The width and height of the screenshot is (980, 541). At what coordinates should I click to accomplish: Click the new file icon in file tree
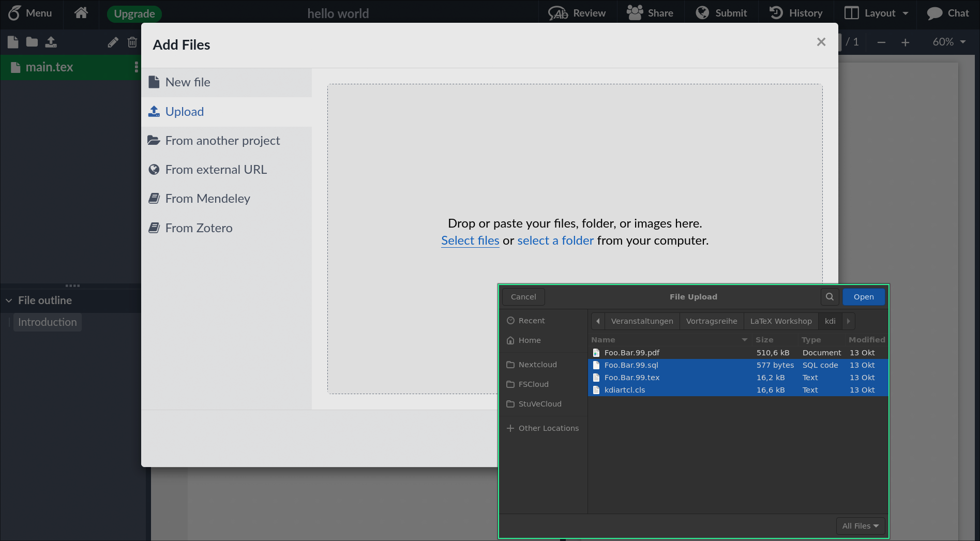[x=13, y=42]
